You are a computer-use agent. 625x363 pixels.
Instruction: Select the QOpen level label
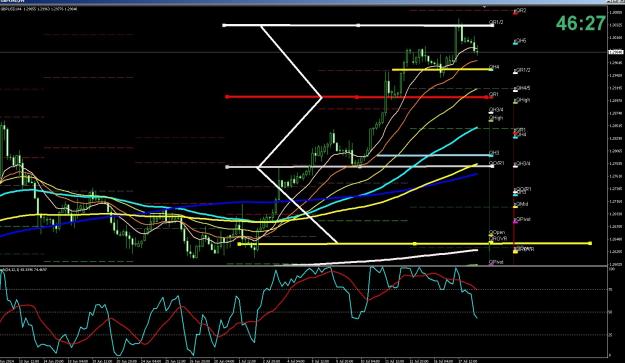coord(497,232)
